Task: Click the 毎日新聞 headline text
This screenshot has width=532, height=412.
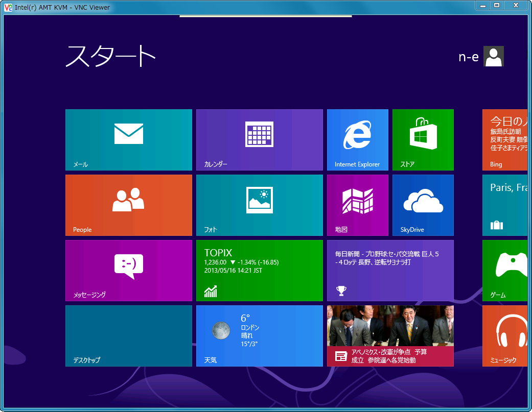Action: click(x=387, y=258)
